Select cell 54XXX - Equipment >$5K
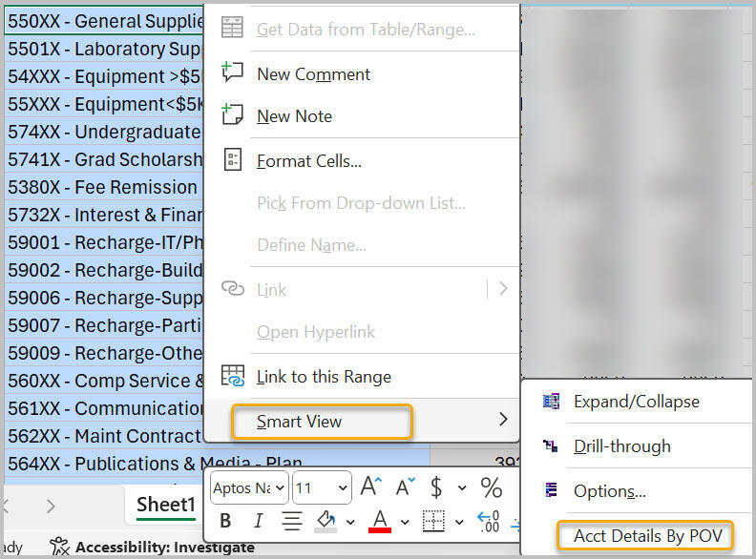Viewport: 756px width, 559px height. coord(104,76)
